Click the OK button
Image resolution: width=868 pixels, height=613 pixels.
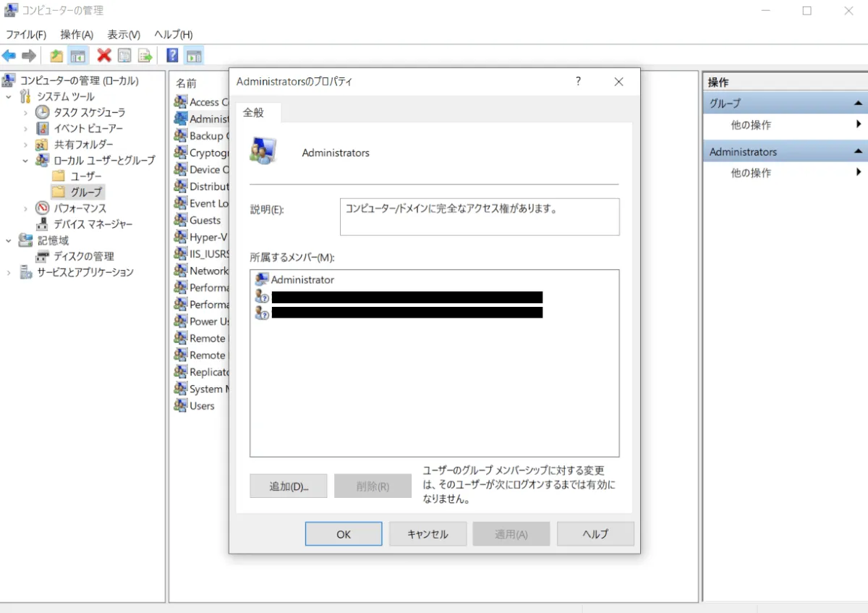pyautogui.click(x=344, y=534)
